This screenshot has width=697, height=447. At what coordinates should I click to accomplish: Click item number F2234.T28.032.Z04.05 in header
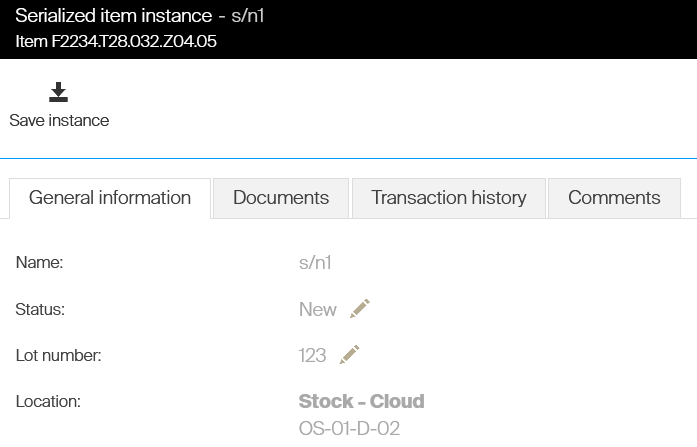pyautogui.click(x=116, y=42)
